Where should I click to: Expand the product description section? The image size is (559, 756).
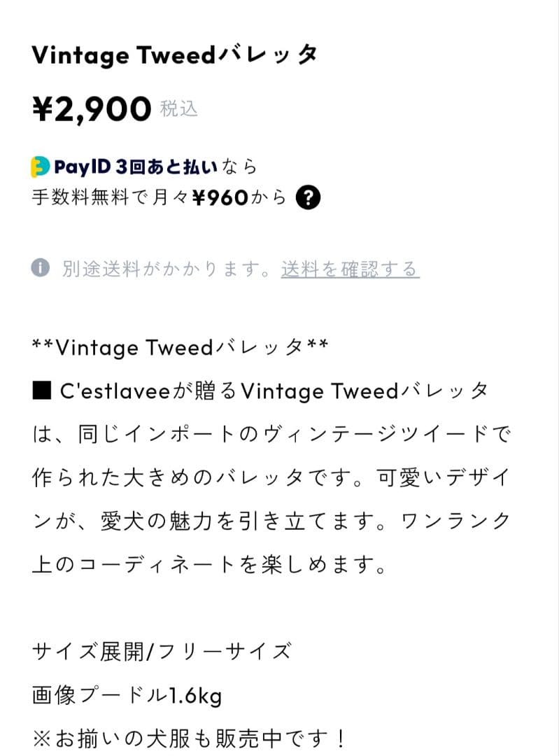pyautogui.click(x=271, y=455)
